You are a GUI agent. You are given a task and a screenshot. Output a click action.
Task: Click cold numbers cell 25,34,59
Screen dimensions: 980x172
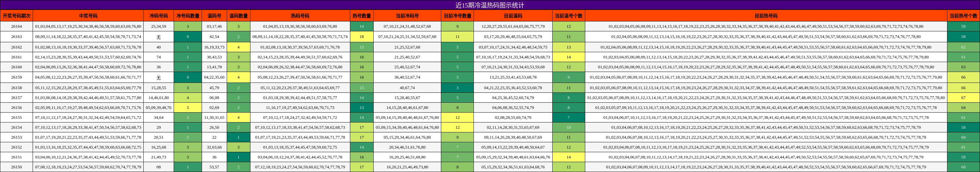158,26
